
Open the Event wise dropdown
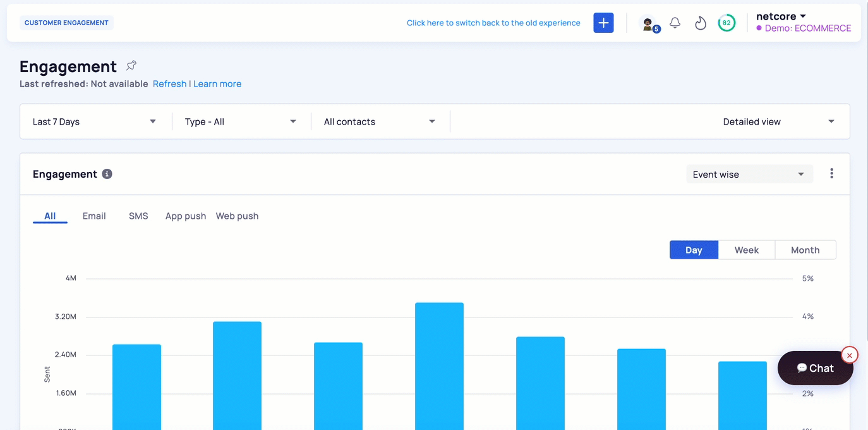pyautogui.click(x=749, y=175)
